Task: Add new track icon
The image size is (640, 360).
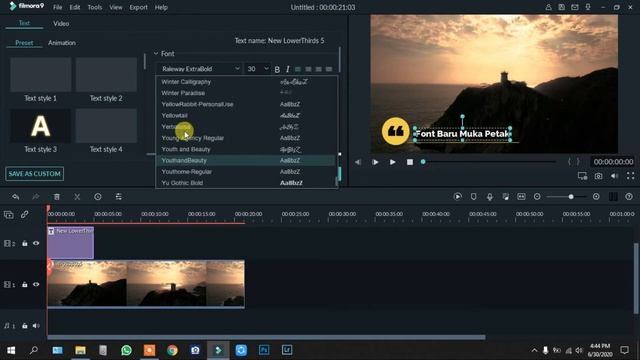Action: [9, 214]
